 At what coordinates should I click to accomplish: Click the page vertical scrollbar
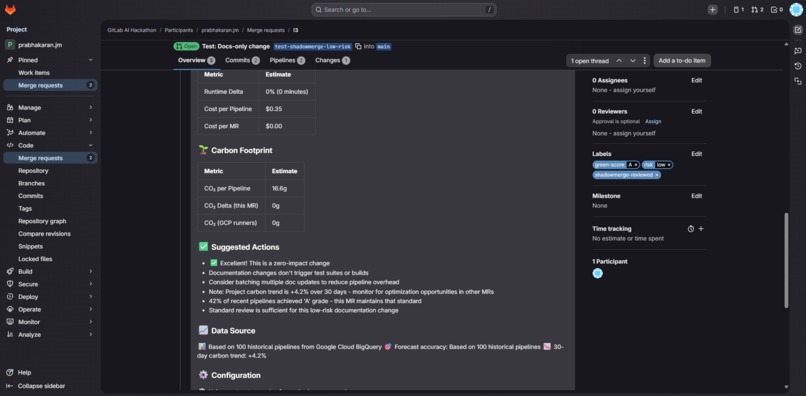786,260
